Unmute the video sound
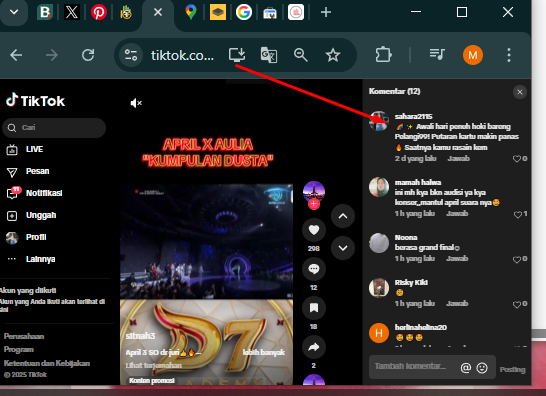 click(x=136, y=103)
